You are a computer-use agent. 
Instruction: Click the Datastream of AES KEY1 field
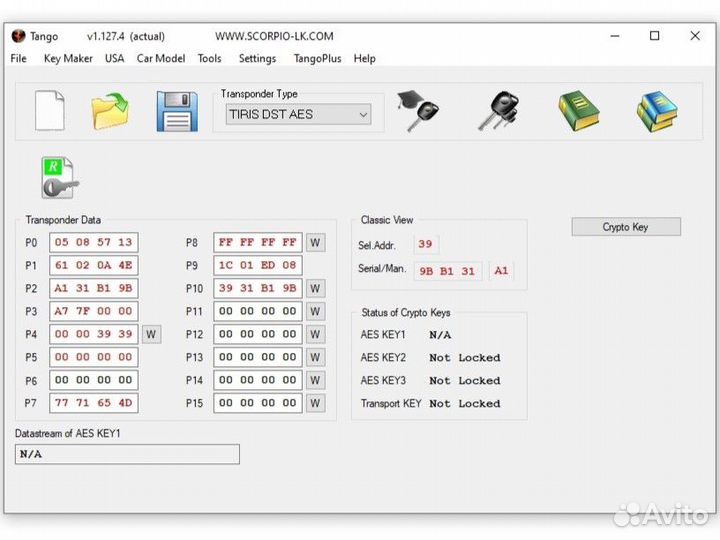click(x=128, y=454)
